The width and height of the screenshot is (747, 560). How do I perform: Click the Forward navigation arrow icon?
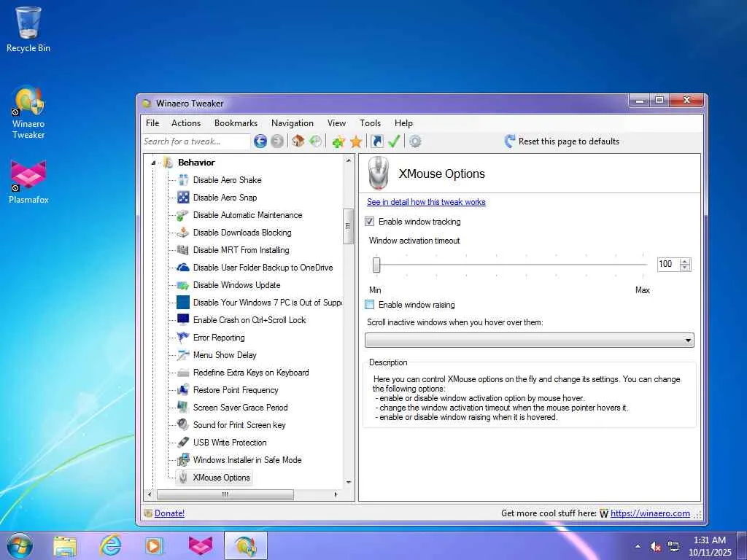pos(277,141)
